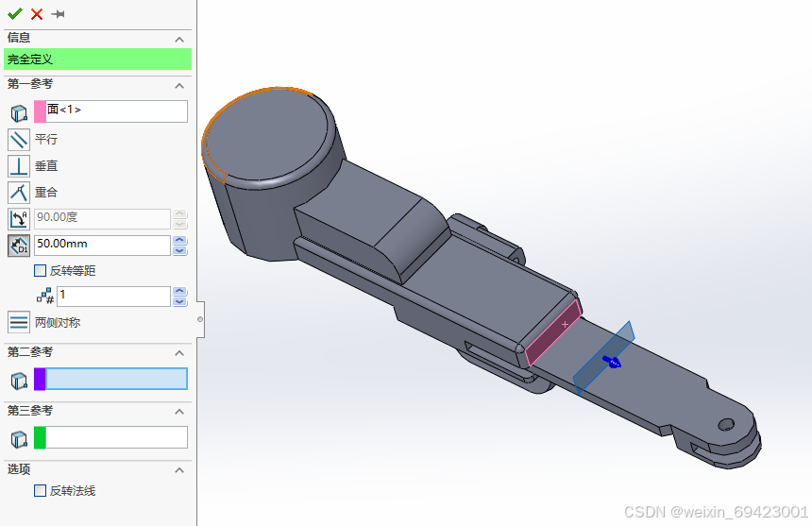Click the panel collapse handle at edge
The width and height of the screenshot is (812, 526).
pos(200,319)
